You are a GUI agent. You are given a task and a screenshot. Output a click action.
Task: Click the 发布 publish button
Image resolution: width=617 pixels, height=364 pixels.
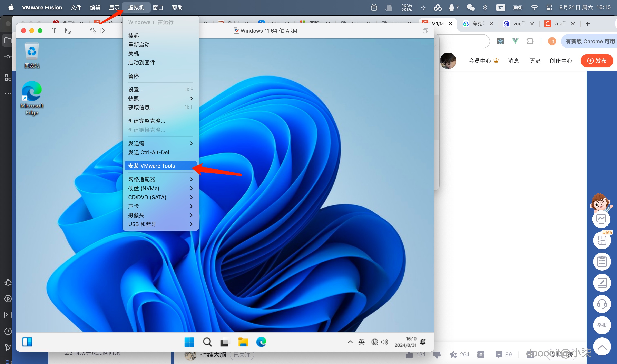(x=597, y=61)
